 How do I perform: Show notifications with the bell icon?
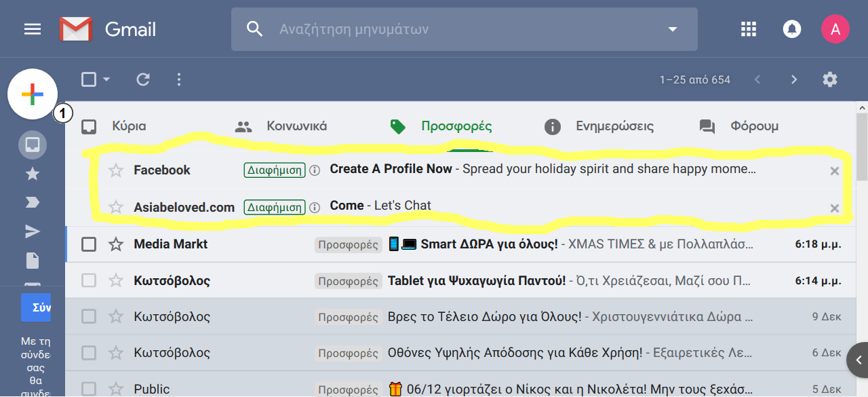click(792, 29)
